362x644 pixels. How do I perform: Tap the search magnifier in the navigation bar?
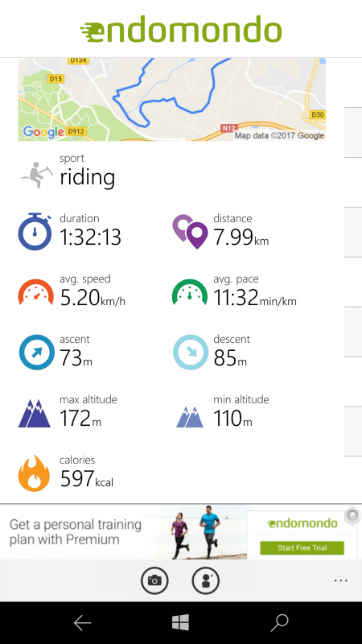tap(279, 623)
